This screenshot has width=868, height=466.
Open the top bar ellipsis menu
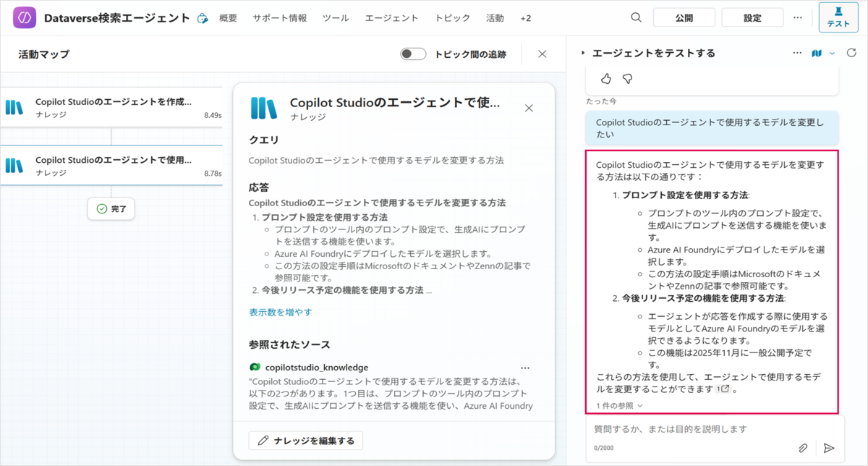pyautogui.click(x=798, y=17)
